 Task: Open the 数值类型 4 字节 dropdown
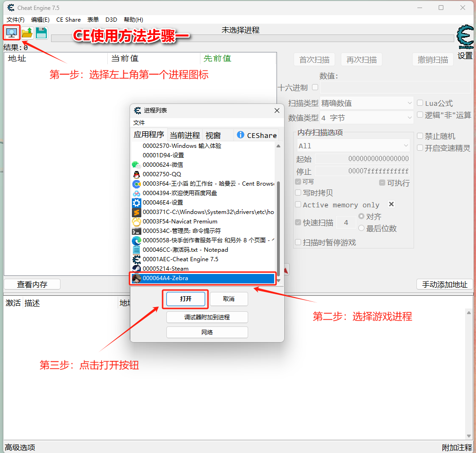tap(367, 118)
